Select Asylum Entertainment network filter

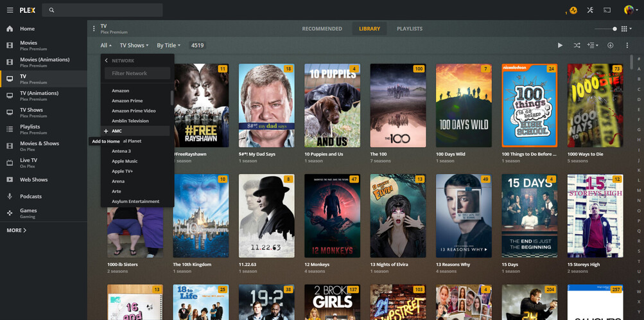coord(135,201)
